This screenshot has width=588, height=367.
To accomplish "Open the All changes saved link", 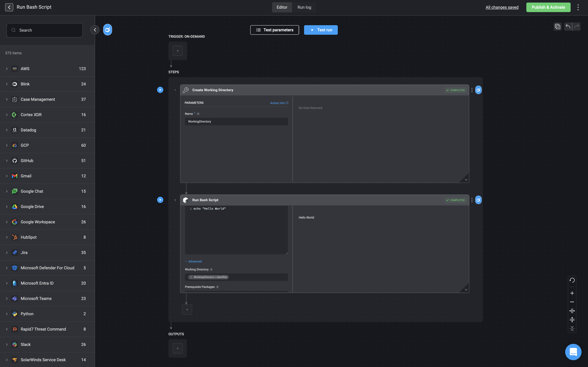I will pyautogui.click(x=502, y=7).
